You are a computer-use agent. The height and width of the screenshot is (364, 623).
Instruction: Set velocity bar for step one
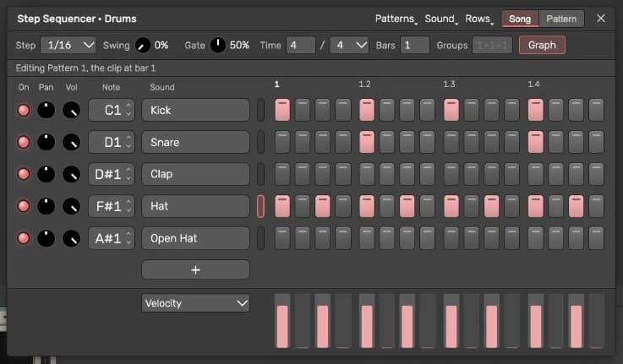pyautogui.click(x=282, y=321)
